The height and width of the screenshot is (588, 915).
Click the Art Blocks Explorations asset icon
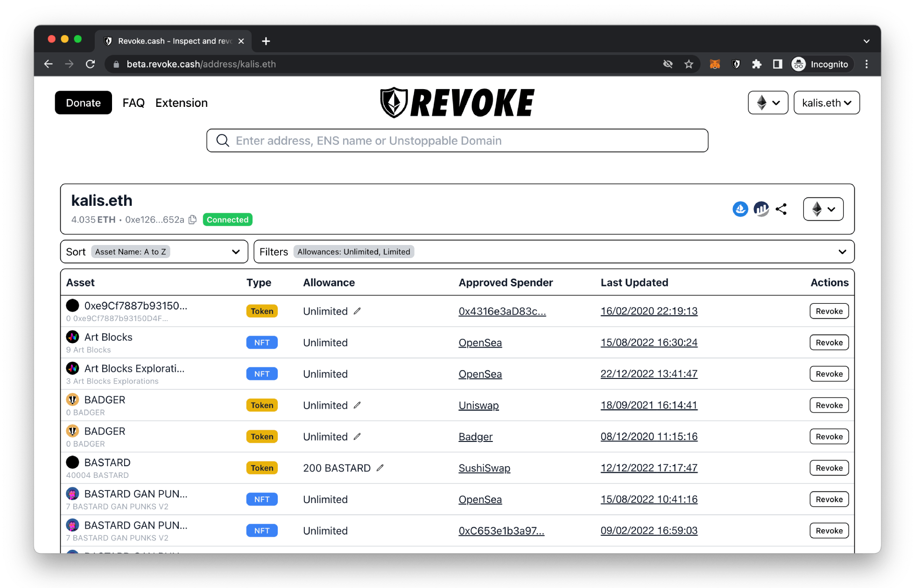[72, 368]
